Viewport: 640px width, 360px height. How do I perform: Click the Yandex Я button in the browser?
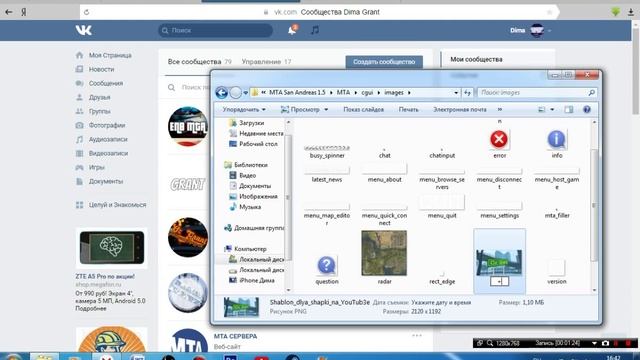click(x=24, y=12)
